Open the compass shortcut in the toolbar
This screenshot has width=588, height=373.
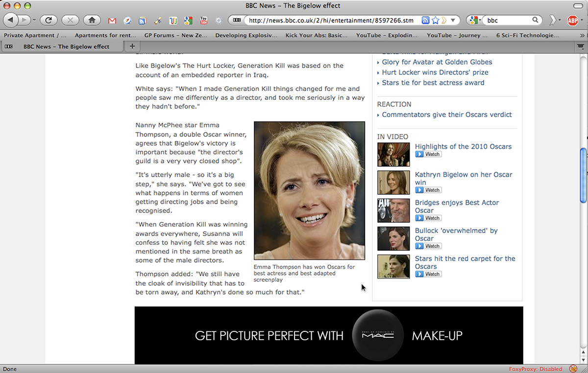click(127, 21)
